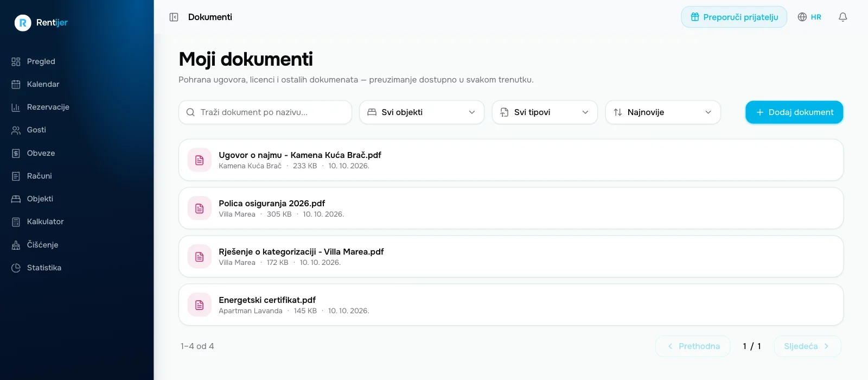Click the Kamena Kuća Brač property label
This screenshot has width=868, height=380.
(x=250, y=166)
